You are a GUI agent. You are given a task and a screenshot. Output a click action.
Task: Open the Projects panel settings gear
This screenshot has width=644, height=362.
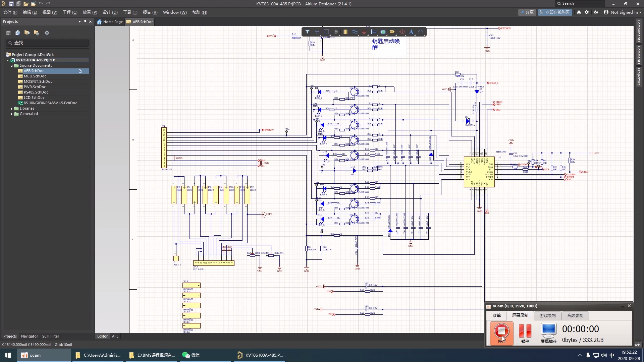(47, 33)
